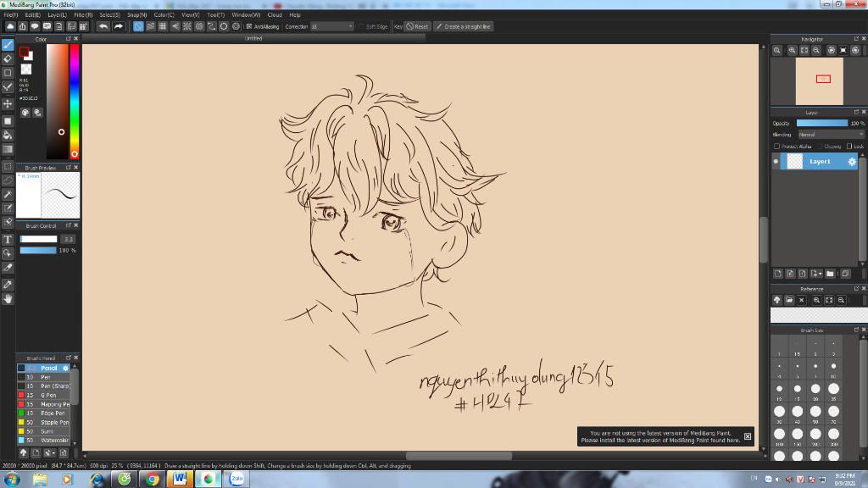Zoom out using Navigator magnifier minus

point(816,50)
